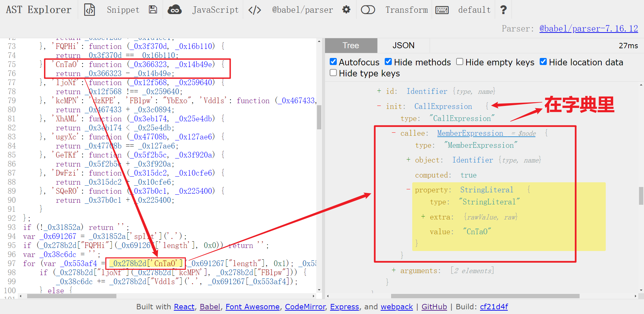Click the tree panel vertical scrollbar thumb
Screen dimensions: 644x314
click(641, 196)
